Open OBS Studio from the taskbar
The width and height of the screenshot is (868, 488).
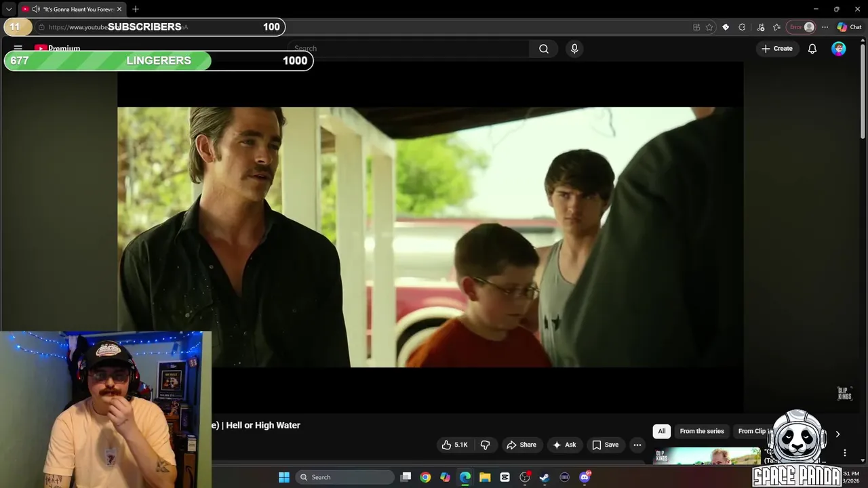525,477
